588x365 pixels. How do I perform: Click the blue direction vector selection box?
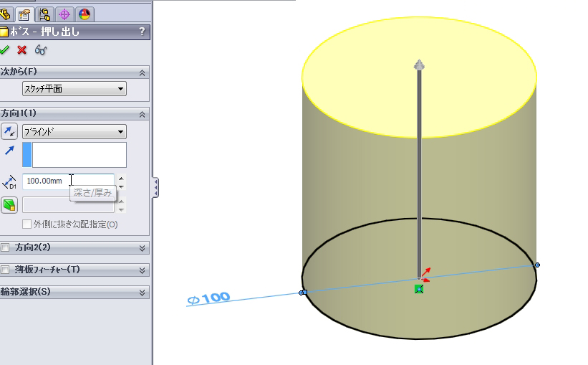pos(79,155)
